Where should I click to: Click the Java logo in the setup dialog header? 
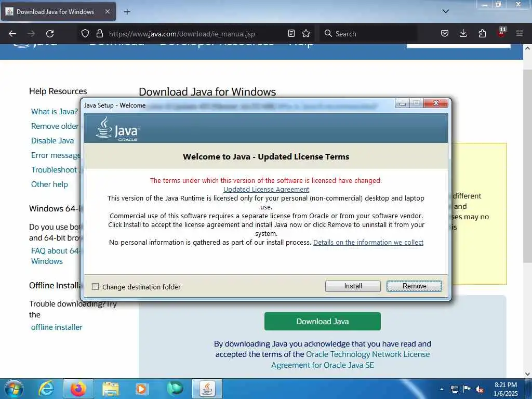(x=118, y=129)
